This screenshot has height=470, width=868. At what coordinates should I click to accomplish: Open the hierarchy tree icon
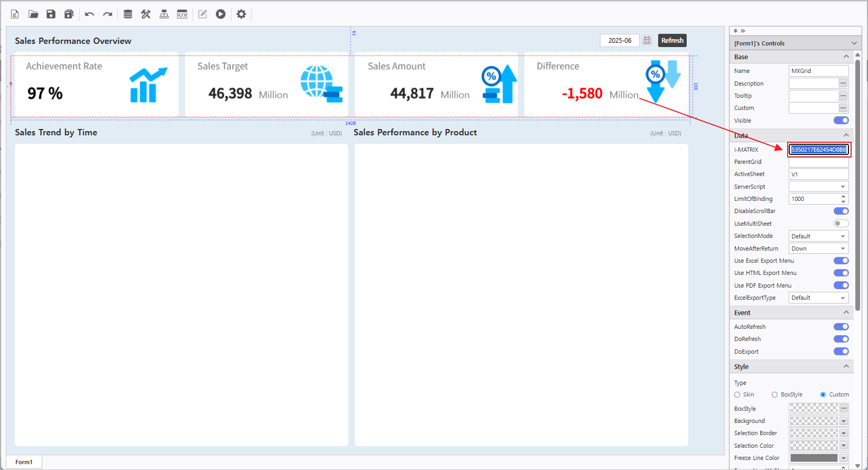(x=164, y=14)
